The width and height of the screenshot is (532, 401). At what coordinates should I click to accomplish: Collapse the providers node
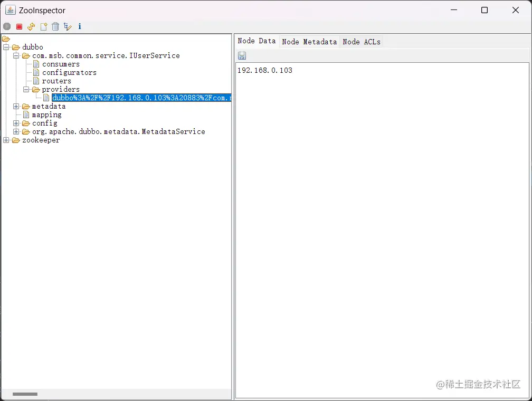(x=26, y=90)
